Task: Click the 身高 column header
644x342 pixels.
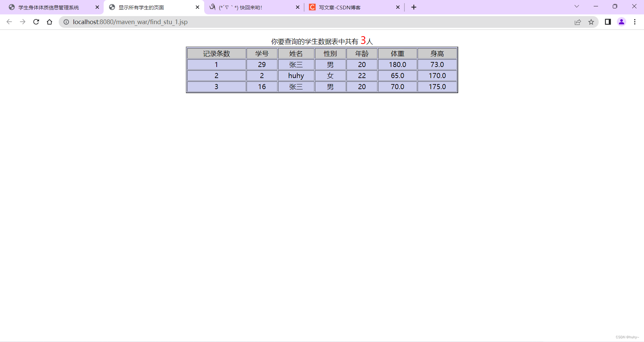Action: click(437, 54)
